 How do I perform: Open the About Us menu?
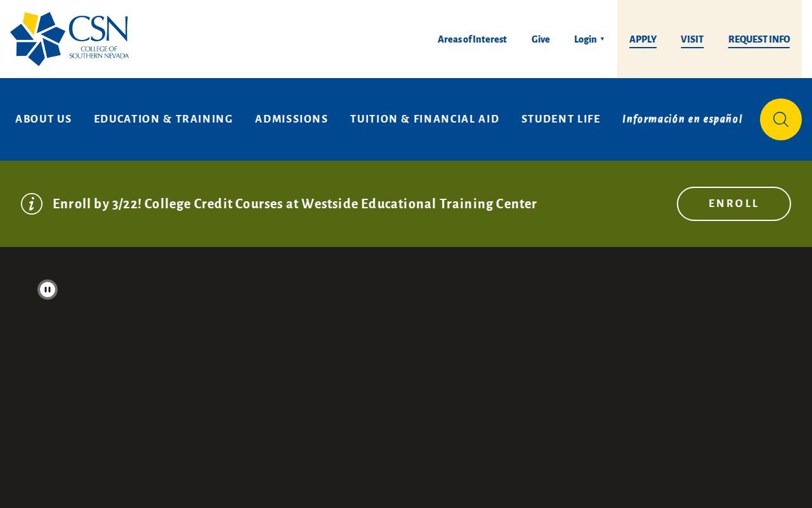43,119
